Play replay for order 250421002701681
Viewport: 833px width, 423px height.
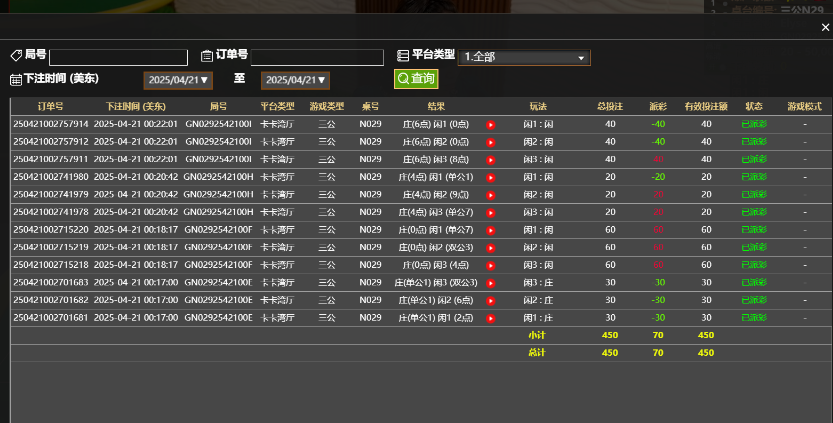(x=491, y=317)
